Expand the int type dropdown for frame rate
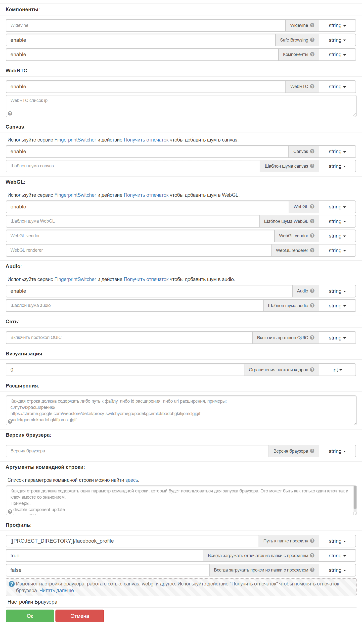This screenshot has width=364, height=624. (337, 370)
